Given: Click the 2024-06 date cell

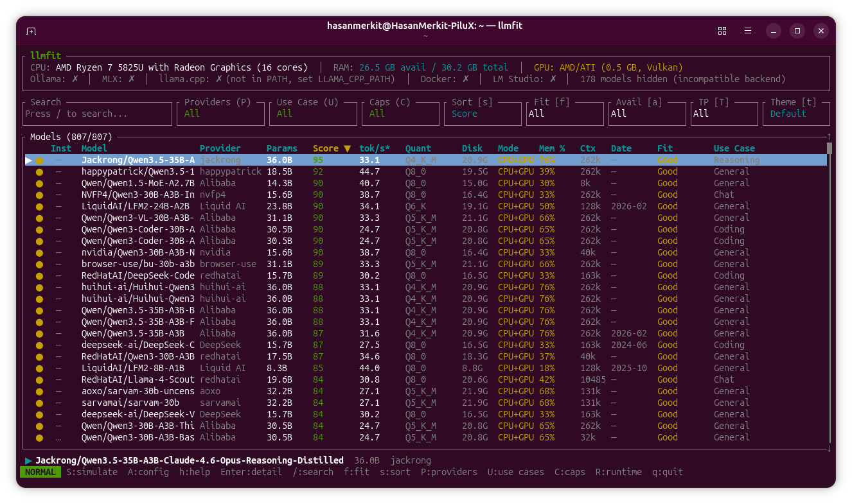Looking at the screenshot, I should pyautogui.click(x=629, y=345).
